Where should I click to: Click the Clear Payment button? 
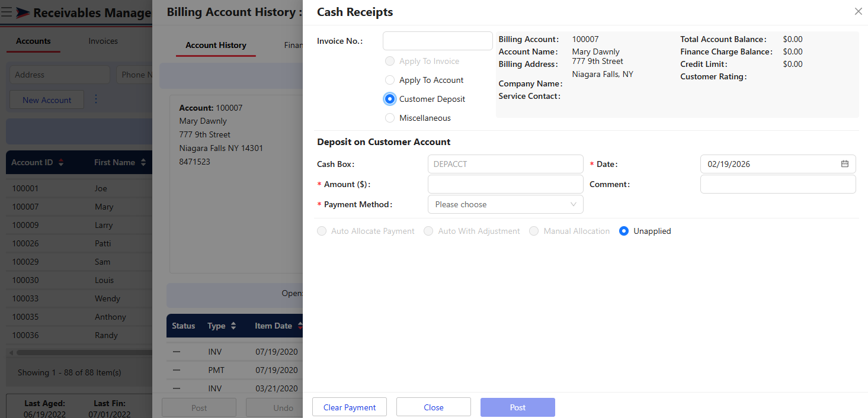click(x=350, y=407)
